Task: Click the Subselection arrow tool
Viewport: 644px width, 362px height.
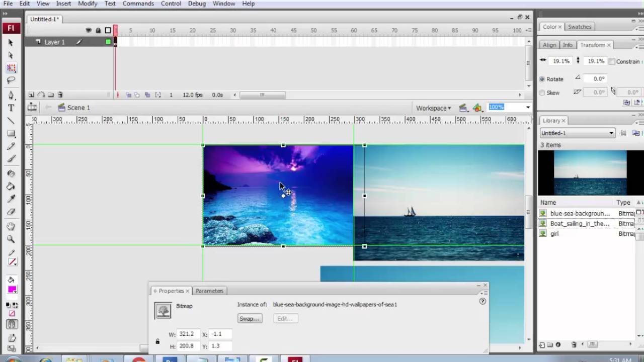Action: pos(11,55)
